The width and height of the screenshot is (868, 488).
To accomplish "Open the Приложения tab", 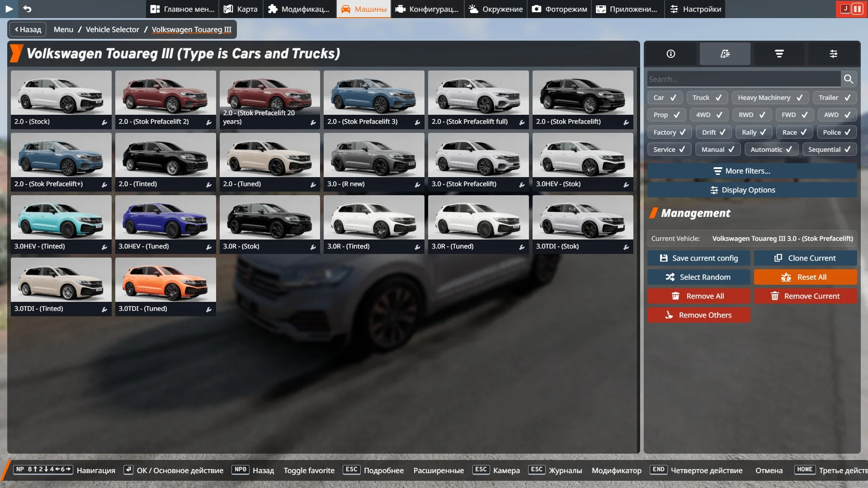I will tap(627, 9).
